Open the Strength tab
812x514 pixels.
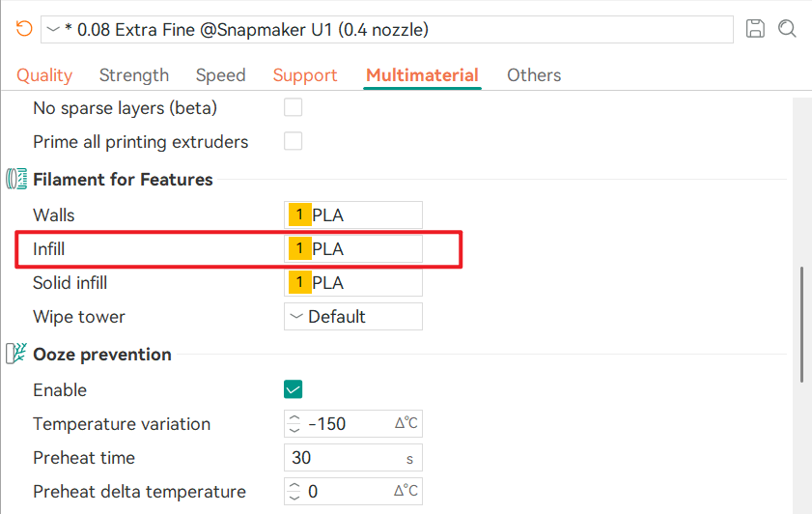tap(134, 75)
